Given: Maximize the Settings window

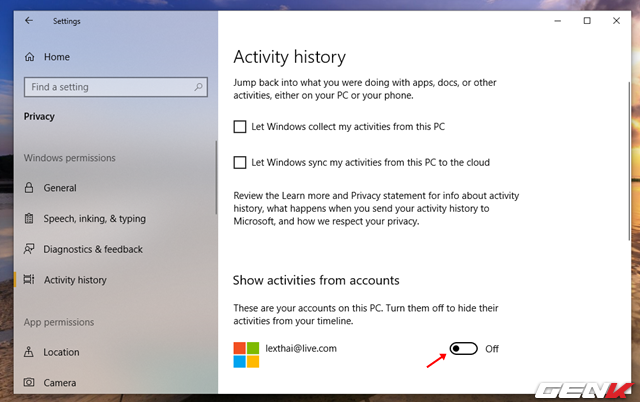Looking at the screenshot, I should [x=587, y=20].
